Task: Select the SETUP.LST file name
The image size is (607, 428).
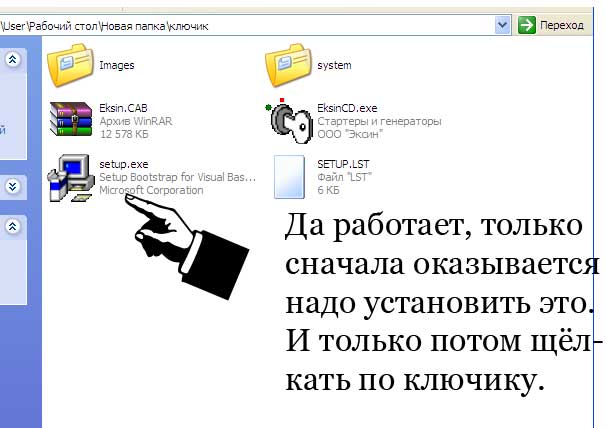Action: (343, 164)
